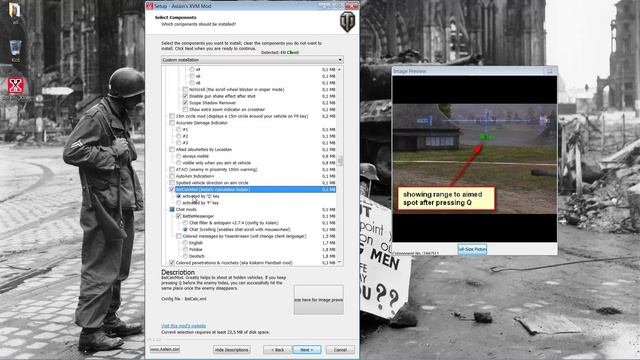
Task: Enable Accurate Damage Indicator checkbox
Action: [x=172, y=123]
